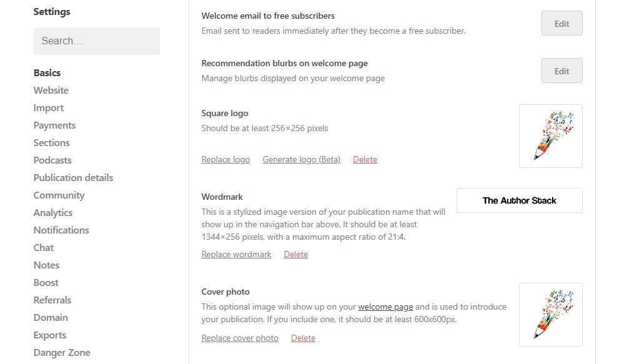Delete the square logo
The image size is (642, 364).
[365, 159]
